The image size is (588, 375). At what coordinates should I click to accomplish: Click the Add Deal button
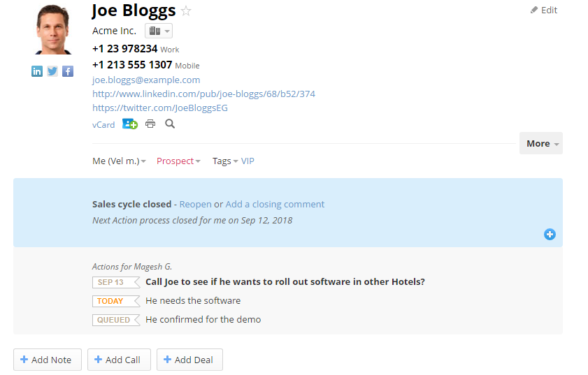tap(189, 360)
